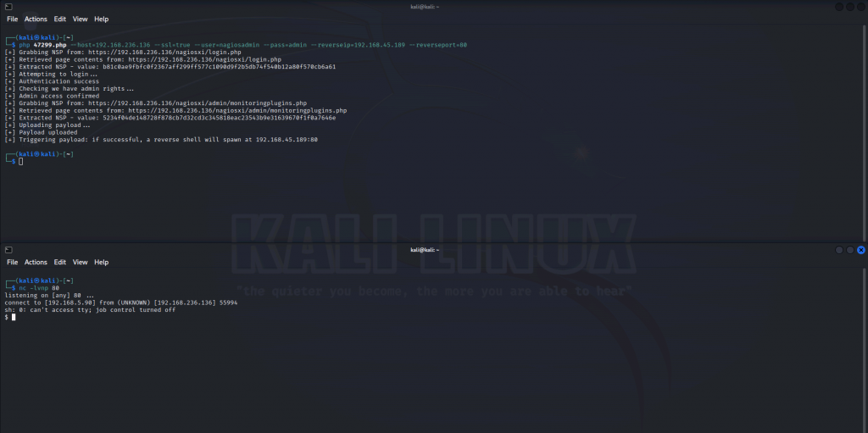This screenshot has height=433, width=868.
Task: Click 'Triggering payload' reverse shell line
Action: click(x=161, y=140)
